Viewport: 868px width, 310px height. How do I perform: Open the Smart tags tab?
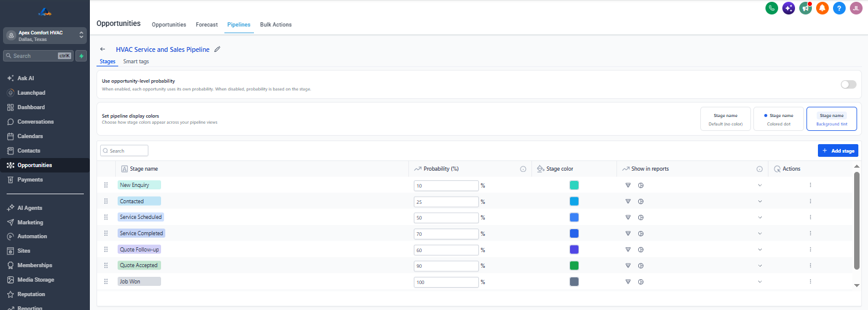(136, 62)
